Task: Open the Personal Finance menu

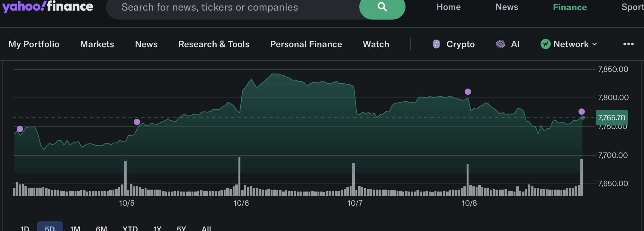Action: pyautogui.click(x=306, y=44)
